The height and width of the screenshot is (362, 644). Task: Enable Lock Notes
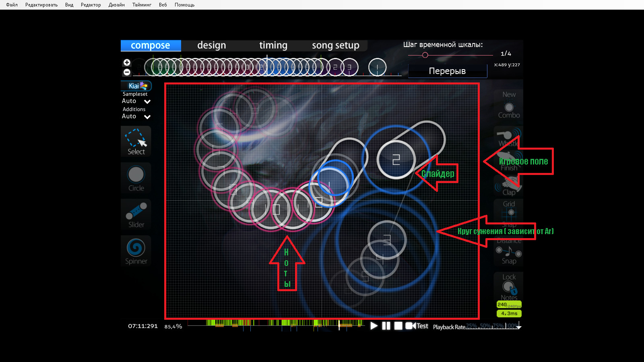pos(509,287)
